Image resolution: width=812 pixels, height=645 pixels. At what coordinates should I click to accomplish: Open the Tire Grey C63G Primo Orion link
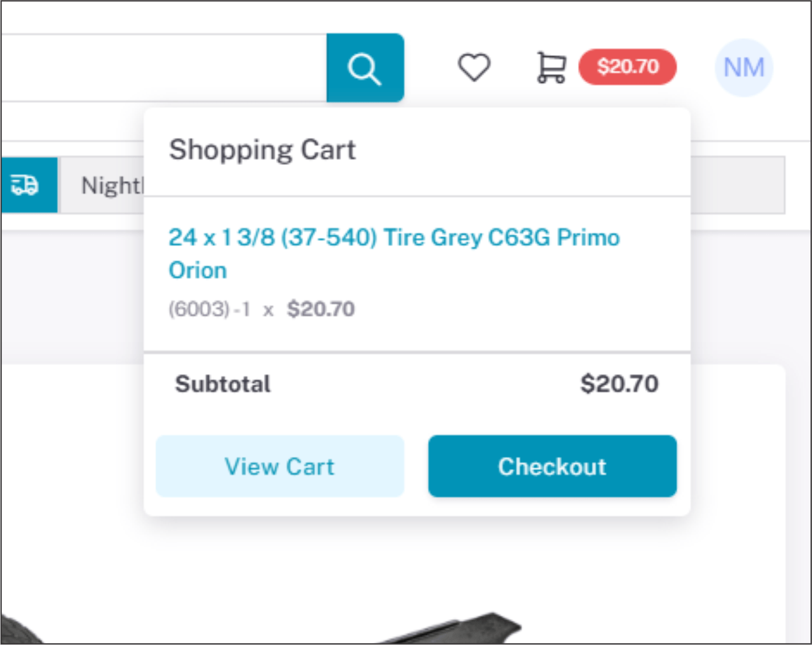[x=394, y=238]
